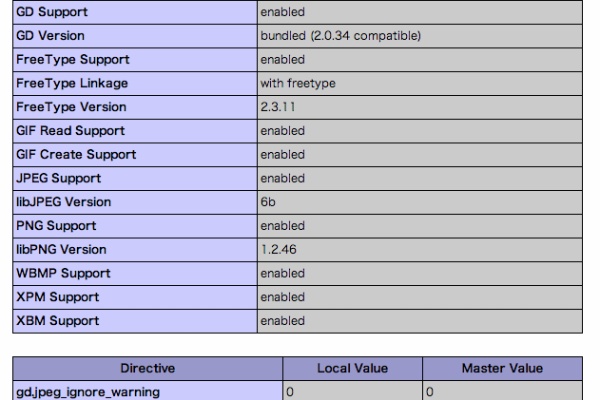Click the PNG Support label cell
Viewport: 600px width, 400px height.
[x=135, y=226]
